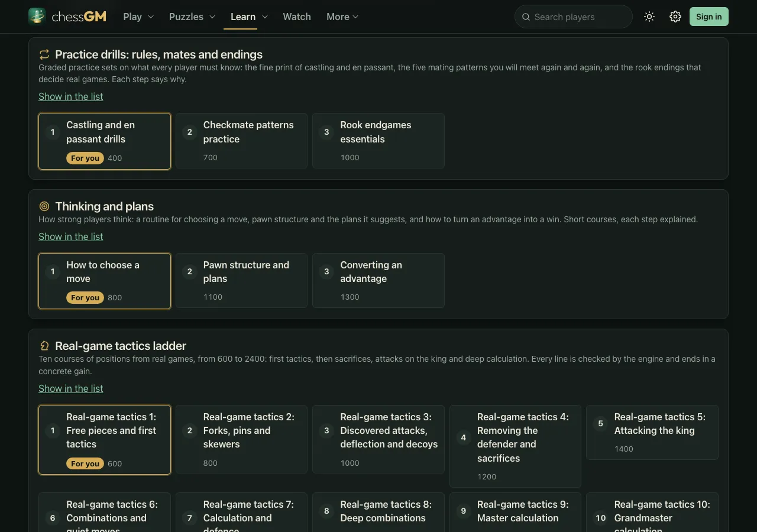The image size is (757, 532).
Task: Click Show in the list under Real-game tactics ladder
Action: 71,388
